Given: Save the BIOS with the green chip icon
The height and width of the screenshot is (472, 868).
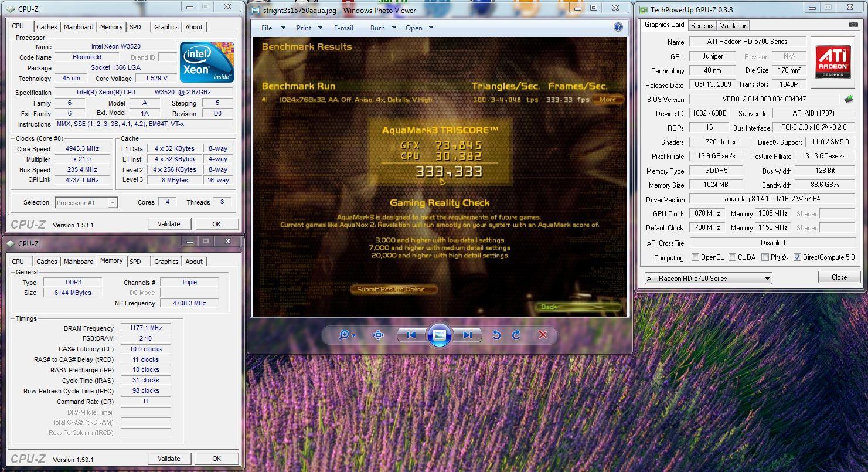Looking at the screenshot, I should (x=848, y=99).
